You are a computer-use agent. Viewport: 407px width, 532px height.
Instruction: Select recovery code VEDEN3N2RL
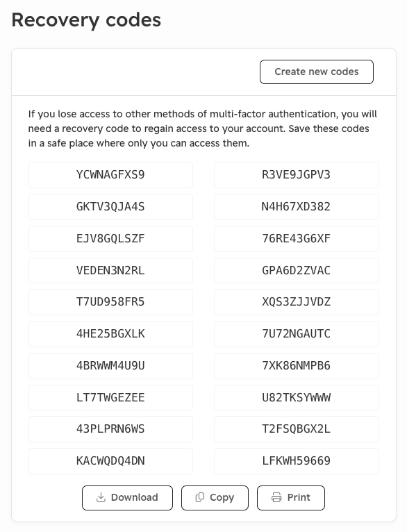pos(110,270)
